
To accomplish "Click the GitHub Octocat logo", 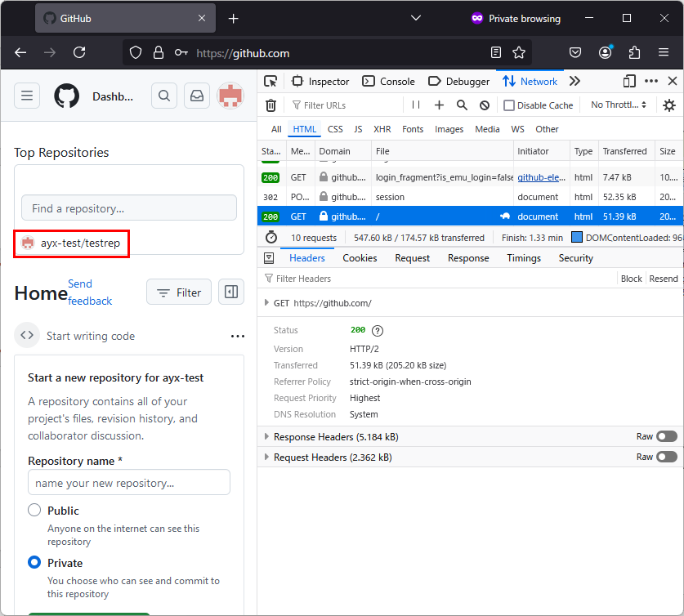I will click(67, 96).
